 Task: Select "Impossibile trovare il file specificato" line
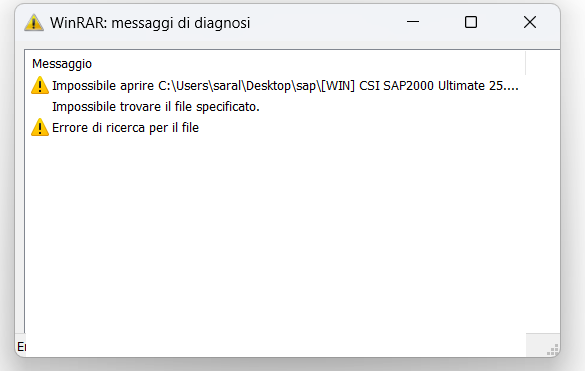click(156, 107)
